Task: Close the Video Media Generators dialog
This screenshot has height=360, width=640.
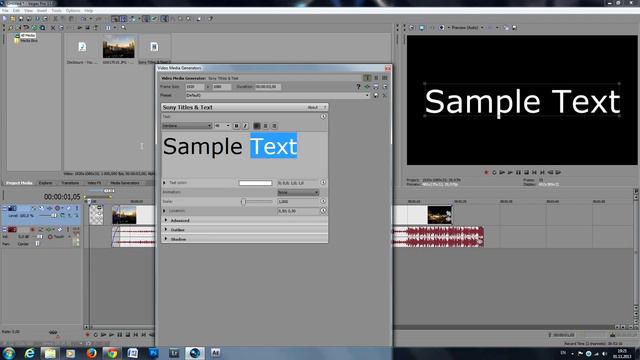Action: 388,68
